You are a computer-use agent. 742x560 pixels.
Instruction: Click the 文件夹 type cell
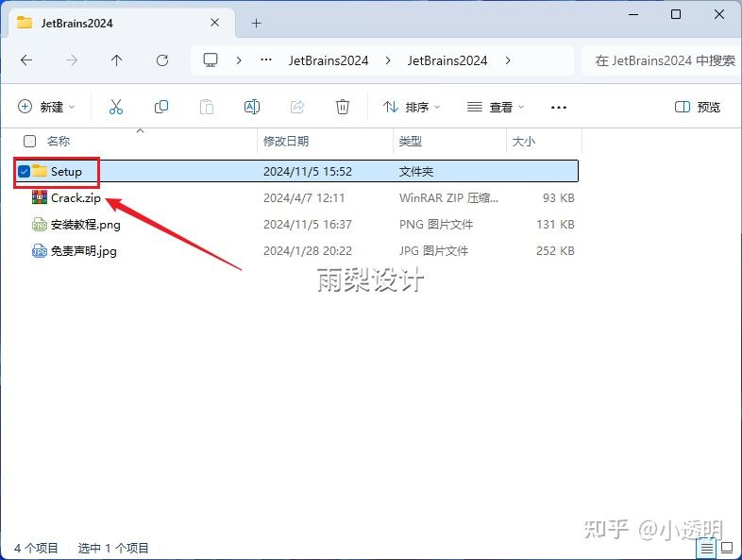coord(416,171)
